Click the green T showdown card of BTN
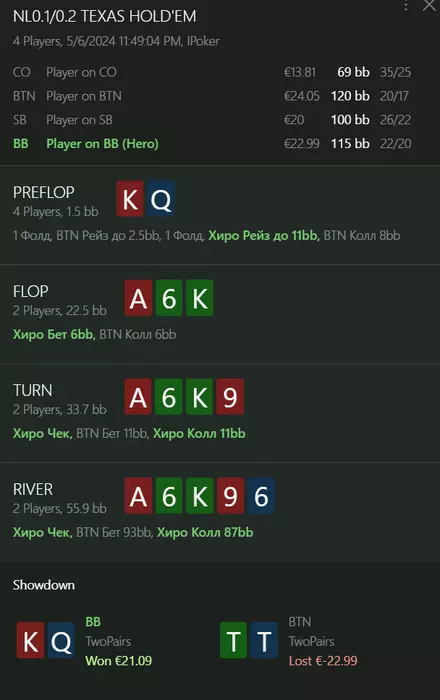The width and height of the screenshot is (440, 700). (233, 640)
